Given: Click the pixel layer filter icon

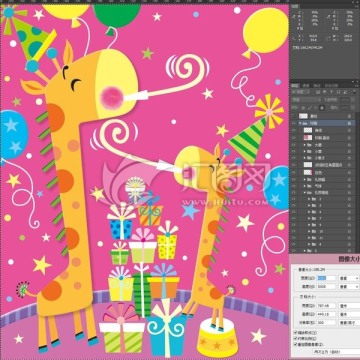Looking at the screenshot, I should [318, 92].
